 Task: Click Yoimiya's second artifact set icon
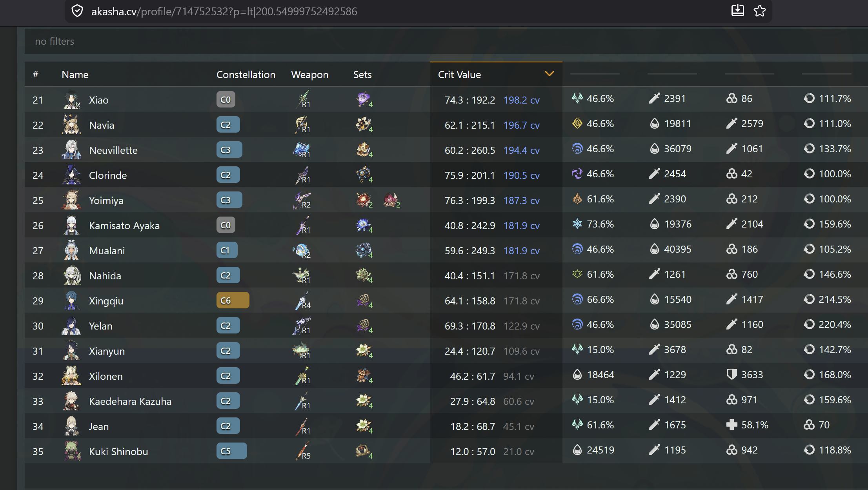[391, 200]
